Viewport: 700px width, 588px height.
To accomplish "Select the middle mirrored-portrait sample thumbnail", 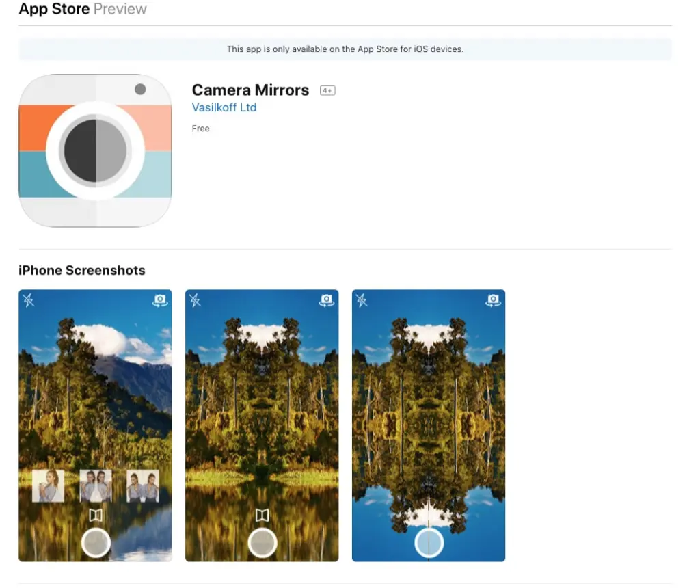I will coord(96,485).
